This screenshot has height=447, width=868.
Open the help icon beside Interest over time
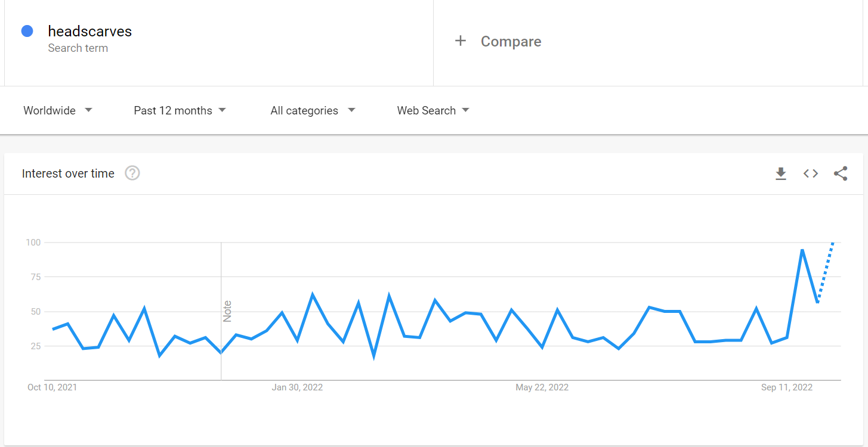coord(132,173)
